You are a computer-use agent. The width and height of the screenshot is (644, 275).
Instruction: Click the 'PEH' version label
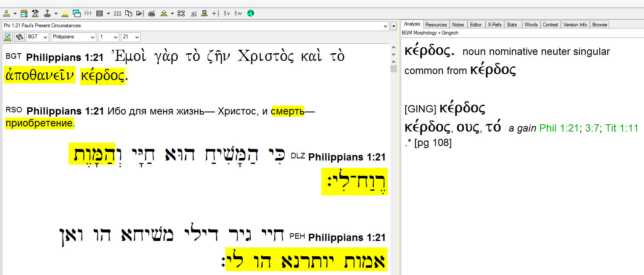[x=297, y=236]
